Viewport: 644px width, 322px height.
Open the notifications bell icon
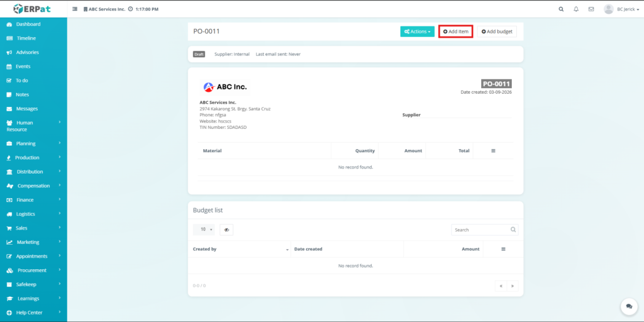576,9
